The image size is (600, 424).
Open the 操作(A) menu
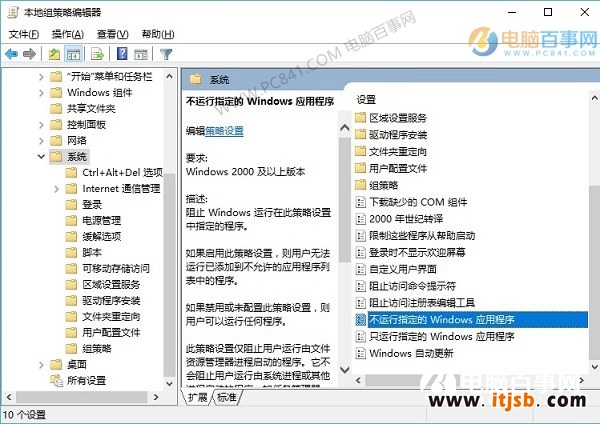pos(68,34)
